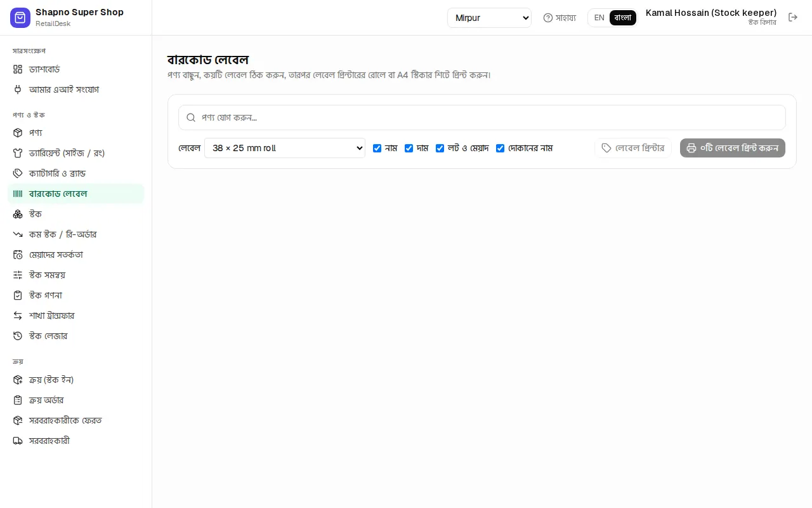This screenshot has height=508, width=812.
Task: Open the Mirpur branch dropdown
Action: 489,18
